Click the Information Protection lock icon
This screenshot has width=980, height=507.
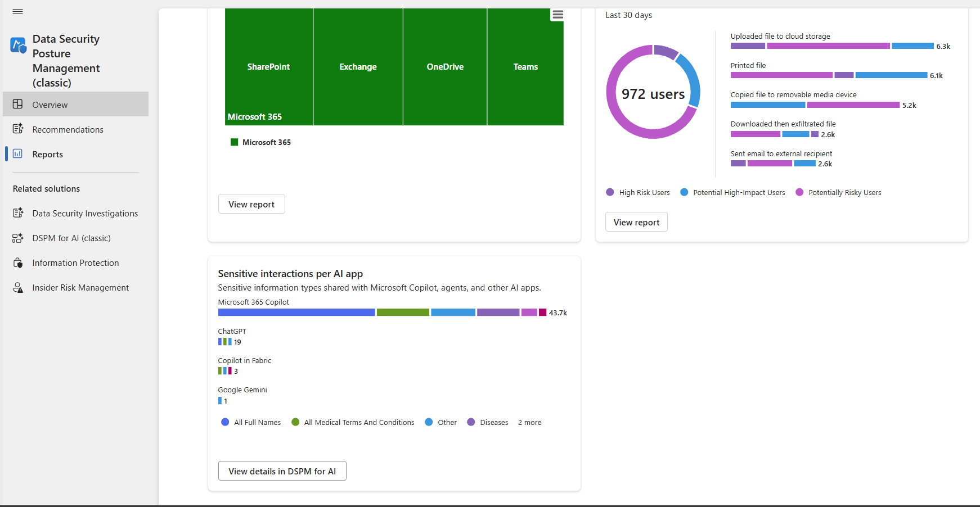click(x=18, y=262)
